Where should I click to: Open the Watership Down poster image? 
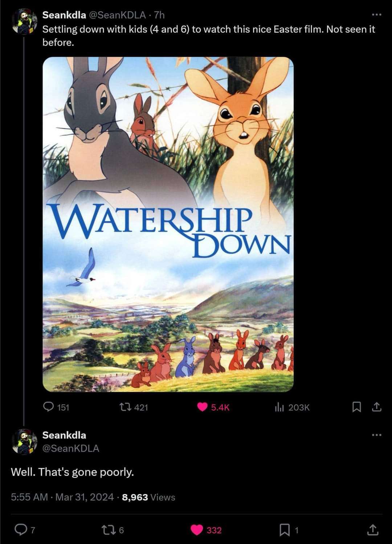click(x=168, y=224)
